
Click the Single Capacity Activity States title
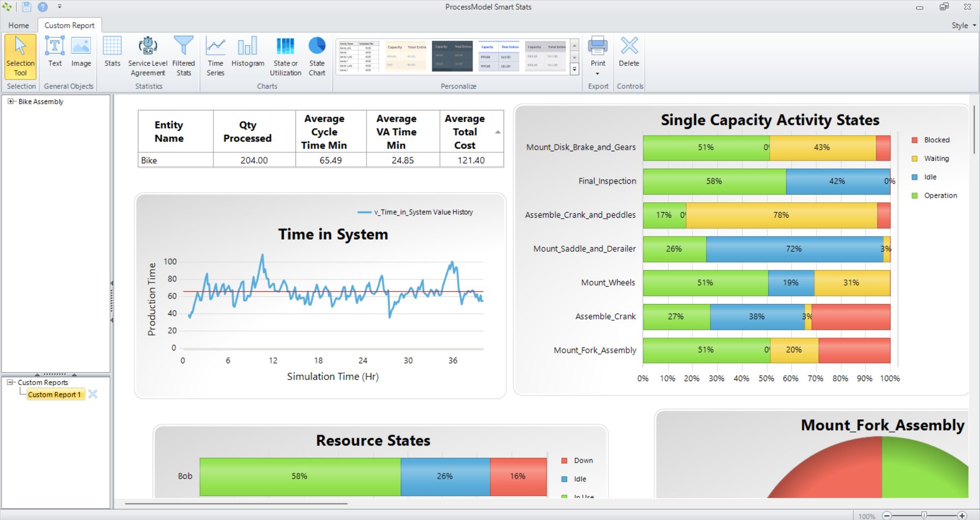click(x=770, y=120)
